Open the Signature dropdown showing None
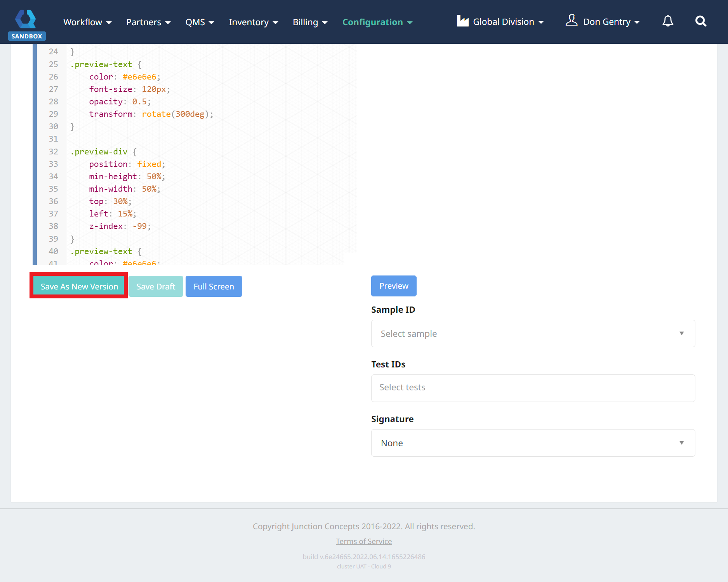This screenshot has height=582, width=728. point(533,443)
